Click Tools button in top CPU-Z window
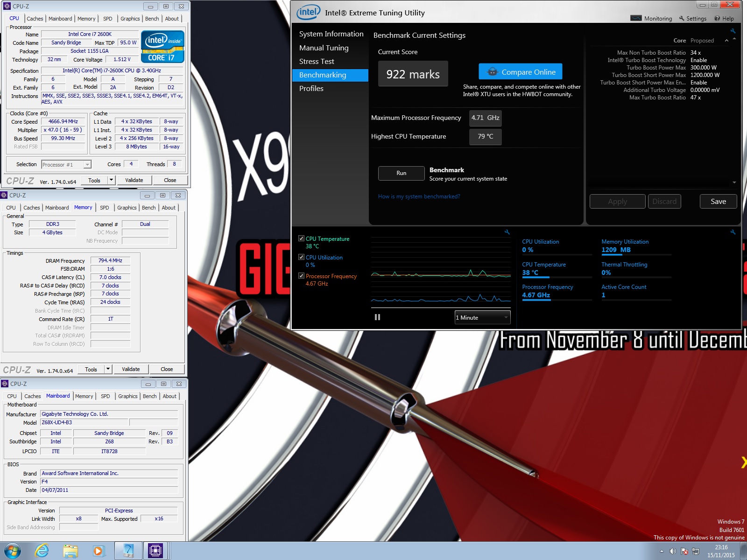The image size is (747, 560). tap(94, 180)
